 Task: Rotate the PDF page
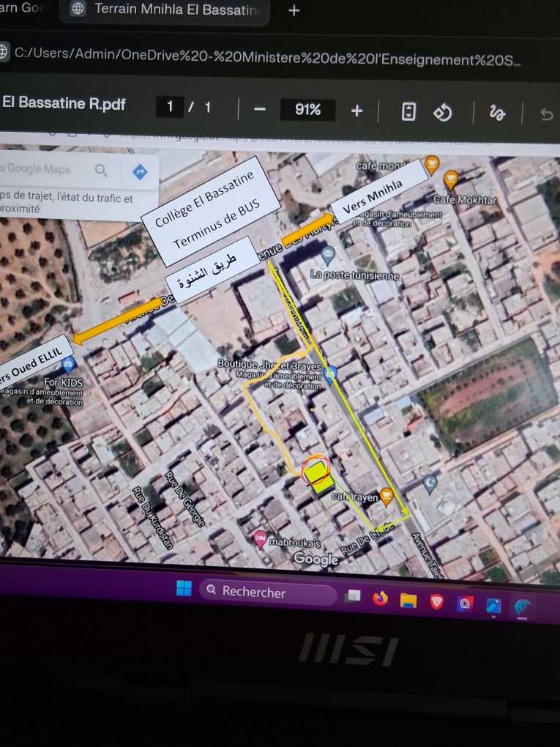pyautogui.click(x=442, y=113)
